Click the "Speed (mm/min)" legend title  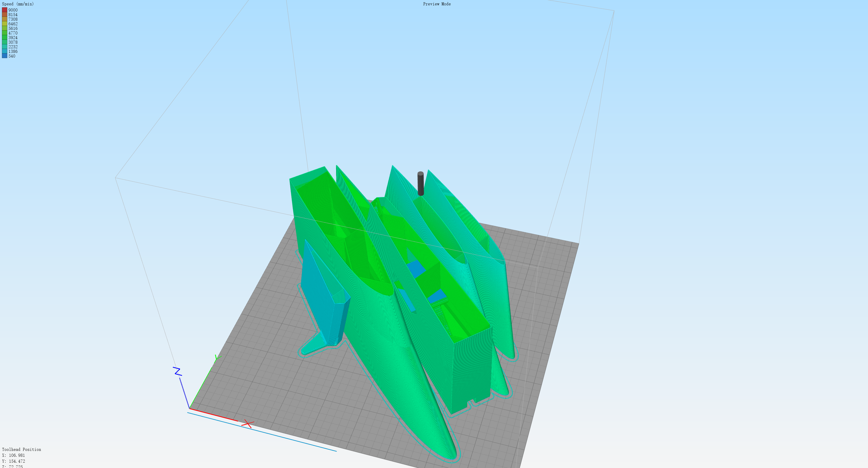click(x=18, y=4)
